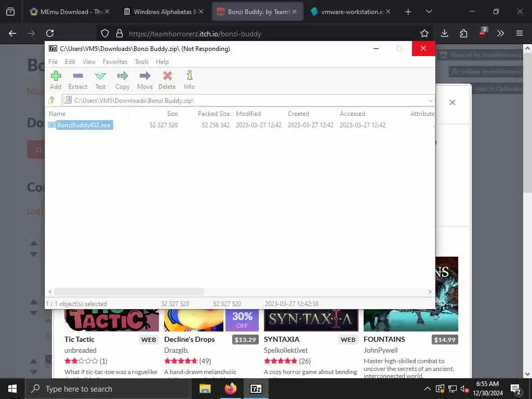The width and height of the screenshot is (532, 399).
Task: Click the muted volume tray icon
Action: (464, 389)
